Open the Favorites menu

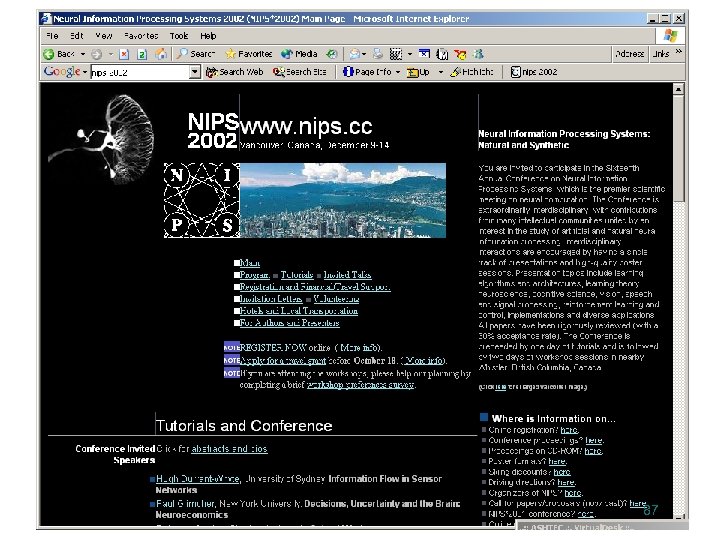click(141, 36)
